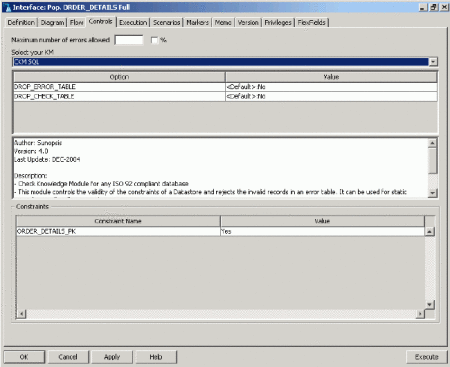Enable the percent checkbox for errors
The height and width of the screenshot is (367, 450).
[x=154, y=40]
